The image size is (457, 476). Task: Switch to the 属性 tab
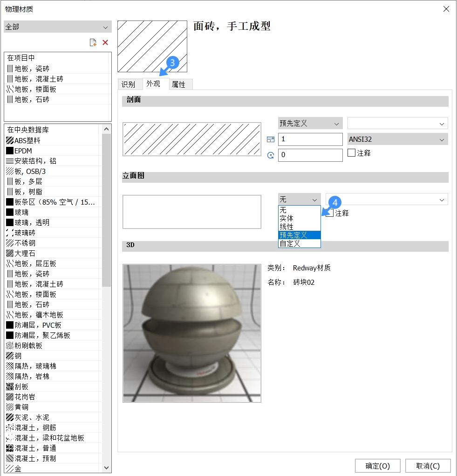click(x=181, y=84)
